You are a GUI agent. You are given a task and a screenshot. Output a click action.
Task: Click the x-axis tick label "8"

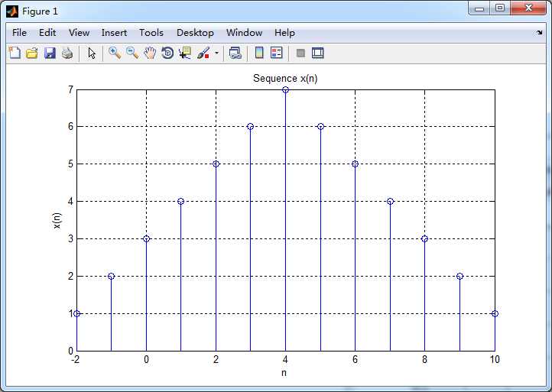point(424,359)
